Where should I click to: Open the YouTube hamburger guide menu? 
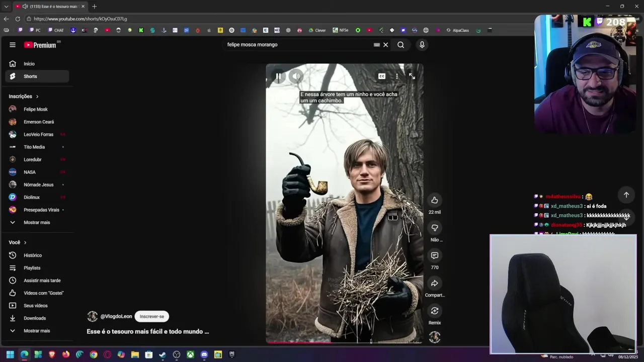pyautogui.click(x=13, y=45)
